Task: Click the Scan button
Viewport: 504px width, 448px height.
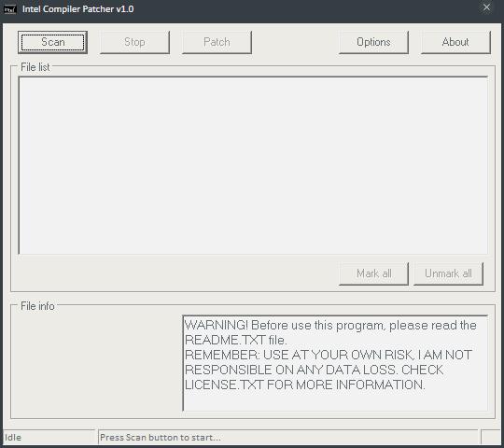Action: [52, 42]
